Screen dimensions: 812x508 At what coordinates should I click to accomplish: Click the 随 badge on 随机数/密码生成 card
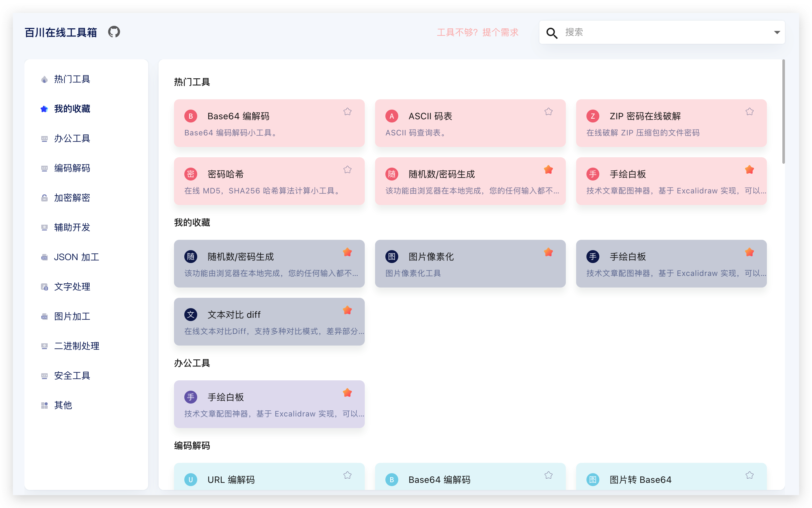pos(391,174)
